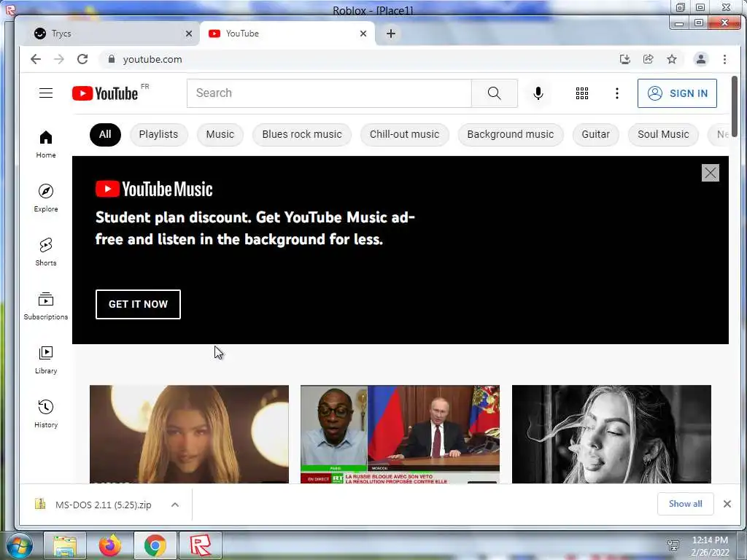Image resolution: width=747 pixels, height=560 pixels.
Task: Open the video thumbnail with blonde woman and lights
Action: [189, 435]
